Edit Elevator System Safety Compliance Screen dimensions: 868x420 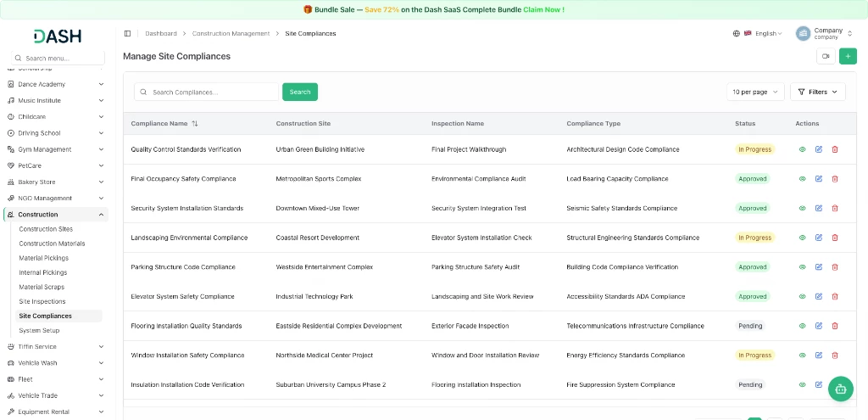819,296
